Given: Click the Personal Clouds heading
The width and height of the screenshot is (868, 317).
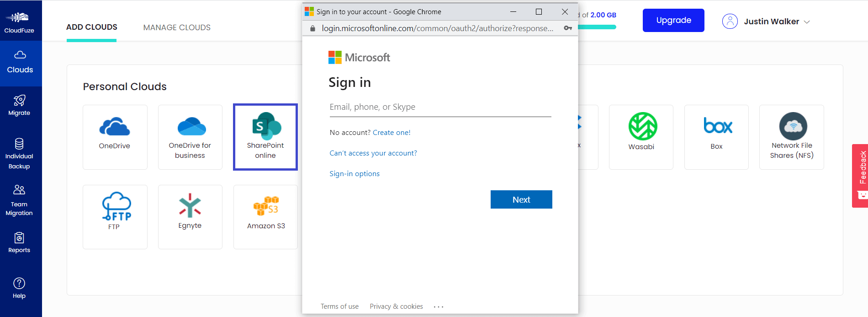Looking at the screenshot, I should tap(125, 86).
